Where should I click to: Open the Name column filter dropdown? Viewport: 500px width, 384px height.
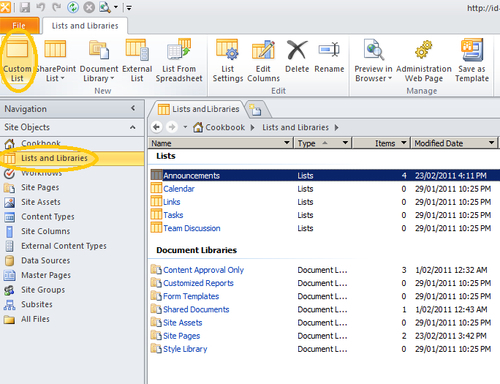tap(286, 143)
